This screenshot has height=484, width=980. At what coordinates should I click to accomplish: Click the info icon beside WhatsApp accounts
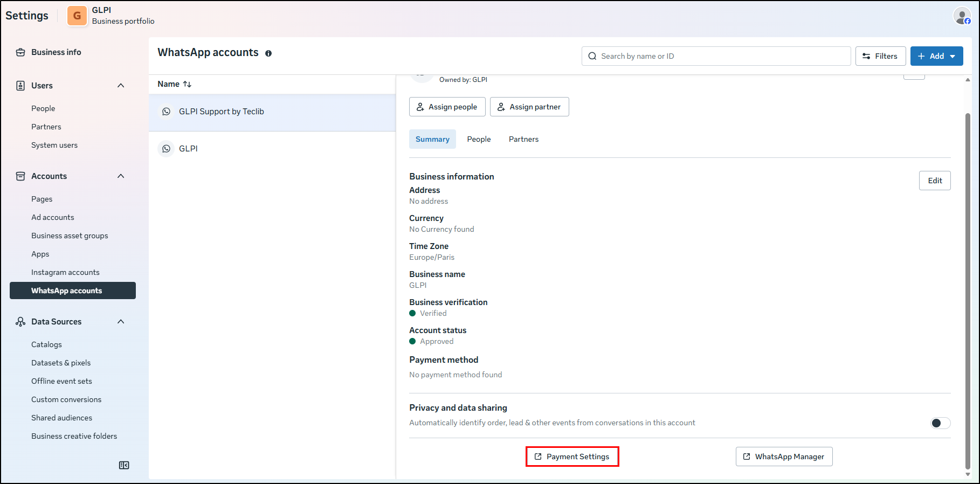click(x=268, y=53)
